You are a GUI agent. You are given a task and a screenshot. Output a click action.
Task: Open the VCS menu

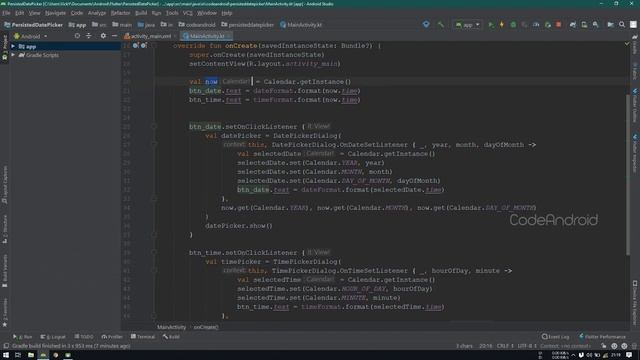click(188, 13)
